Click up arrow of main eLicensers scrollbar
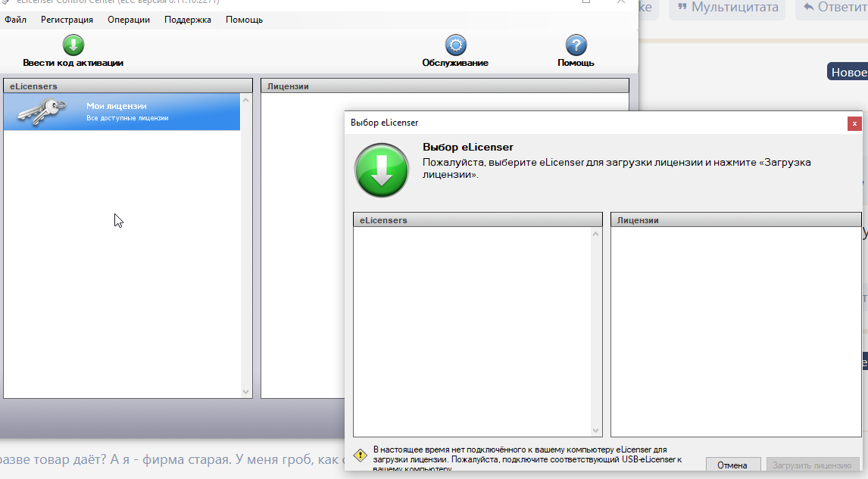Image resolution: width=868 pixels, height=479 pixels. click(246, 100)
